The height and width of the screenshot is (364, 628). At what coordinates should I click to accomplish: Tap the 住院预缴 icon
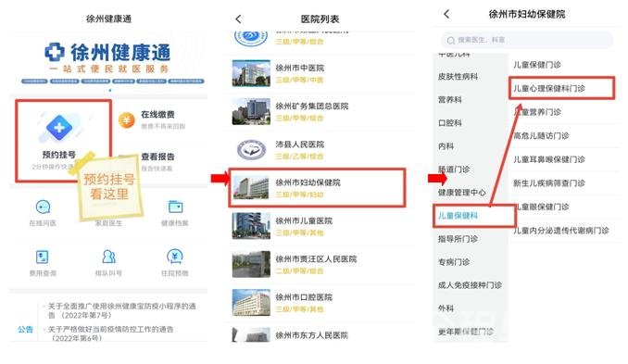(175, 257)
